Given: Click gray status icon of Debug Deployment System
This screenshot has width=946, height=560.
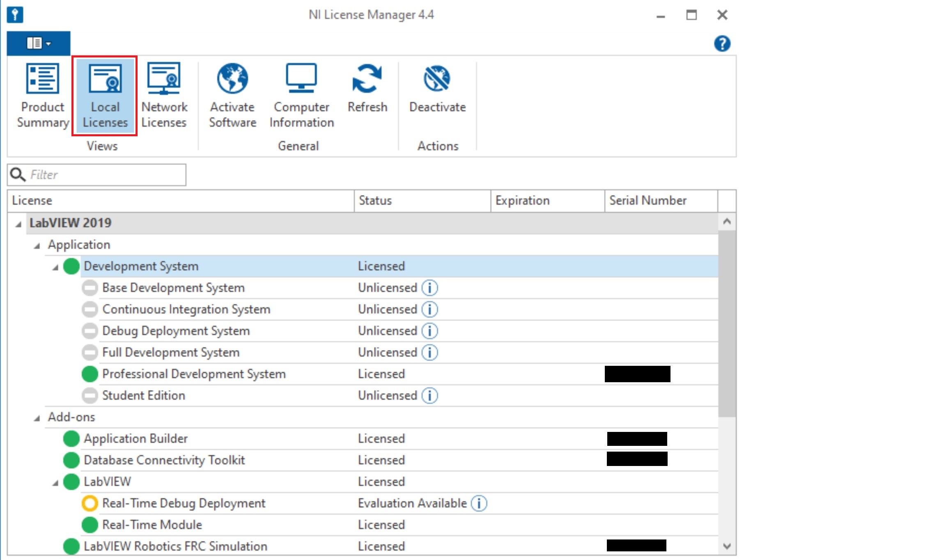Looking at the screenshot, I should point(90,331).
